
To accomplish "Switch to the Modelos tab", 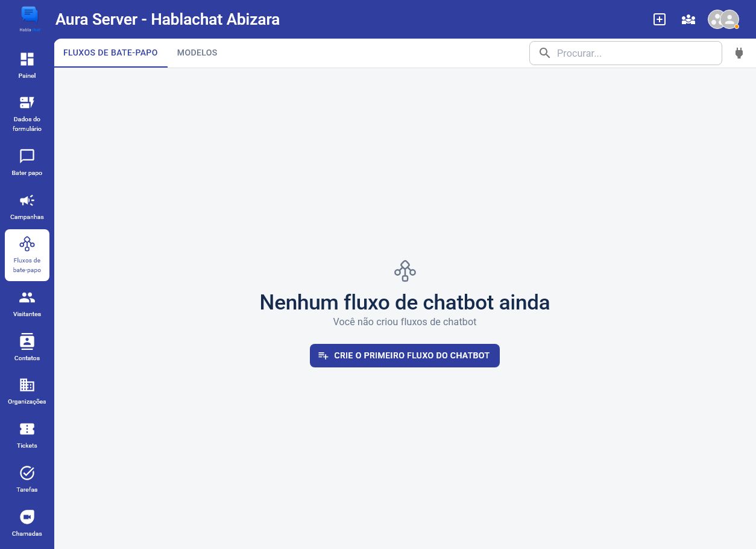I will [x=197, y=53].
